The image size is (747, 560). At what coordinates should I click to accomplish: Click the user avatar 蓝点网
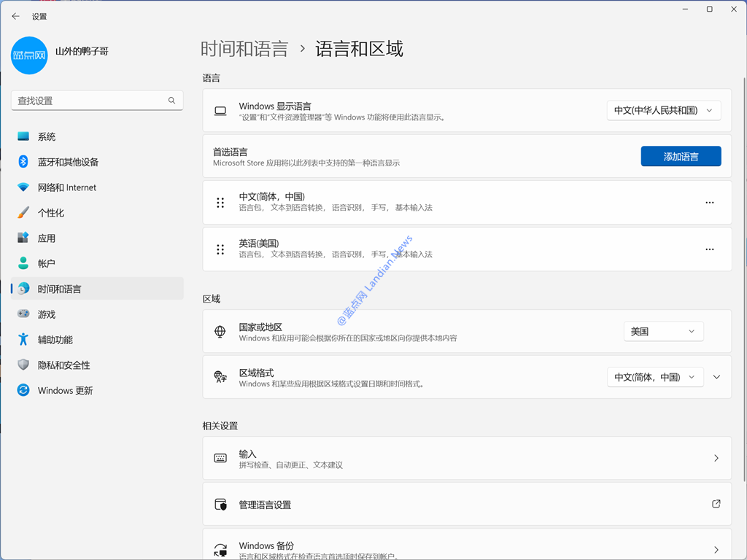click(30, 55)
